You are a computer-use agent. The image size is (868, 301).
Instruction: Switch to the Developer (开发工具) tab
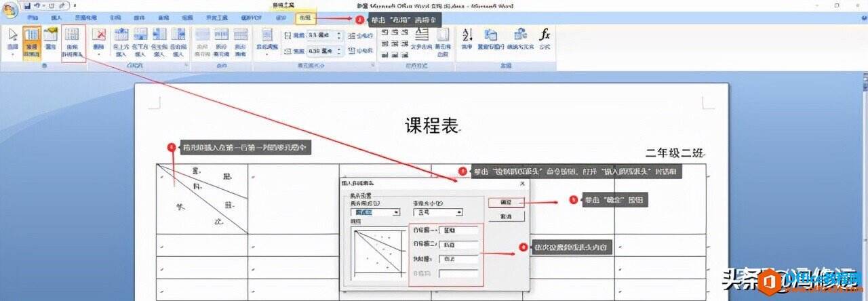tap(217, 18)
